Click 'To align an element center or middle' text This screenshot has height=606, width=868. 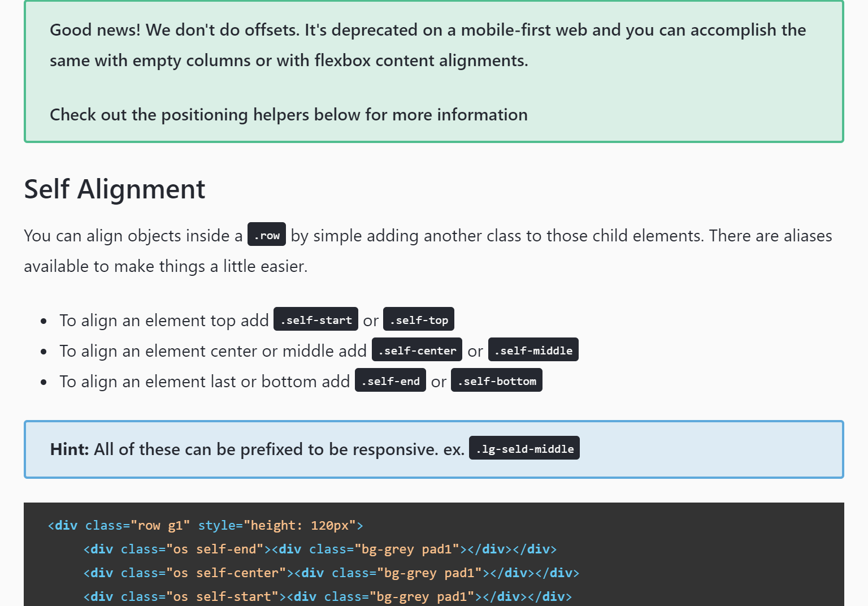213,351
